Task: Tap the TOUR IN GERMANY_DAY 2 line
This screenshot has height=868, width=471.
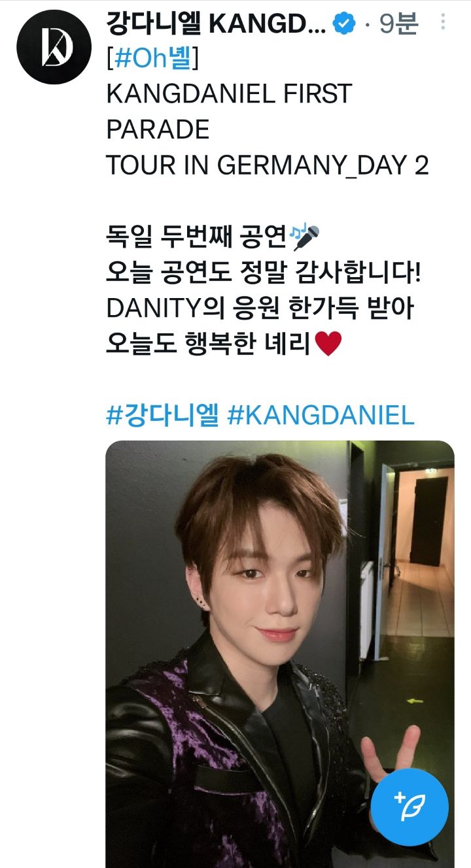Action: tap(268, 166)
